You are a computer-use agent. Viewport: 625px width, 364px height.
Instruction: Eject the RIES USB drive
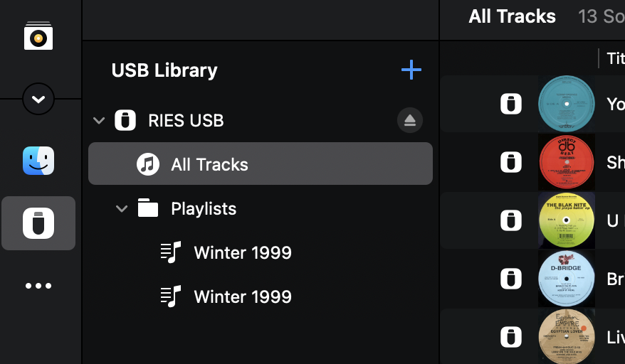pos(409,121)
